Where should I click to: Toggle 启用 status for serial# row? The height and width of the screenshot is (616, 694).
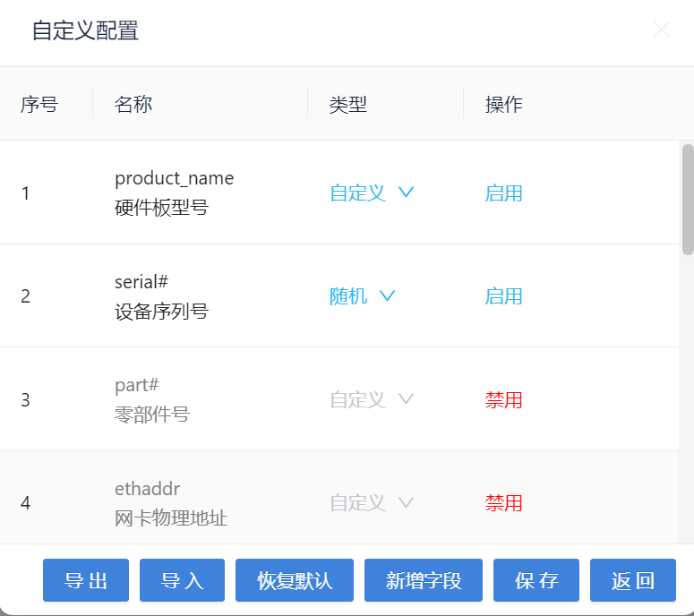(503, 296)
